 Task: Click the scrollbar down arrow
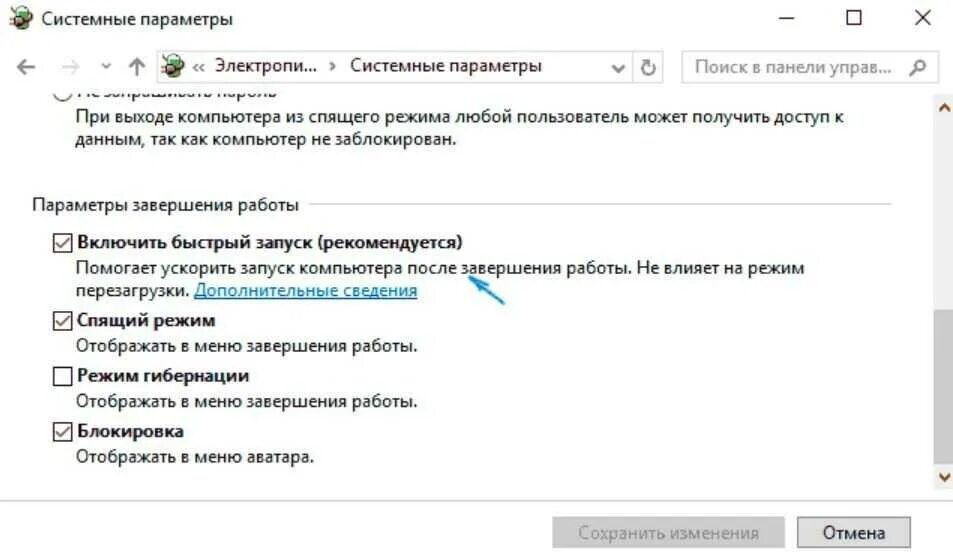[944, 477]
